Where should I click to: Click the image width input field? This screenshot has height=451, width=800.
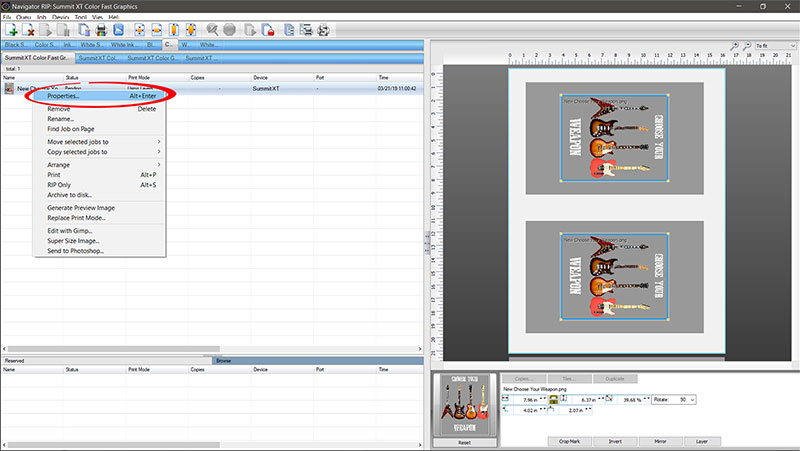pos(527,399)
